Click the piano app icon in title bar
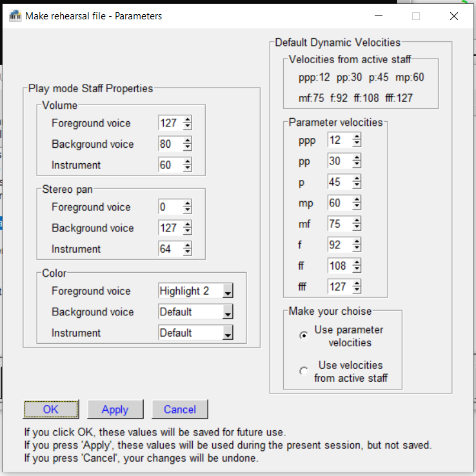 (15, 15)
